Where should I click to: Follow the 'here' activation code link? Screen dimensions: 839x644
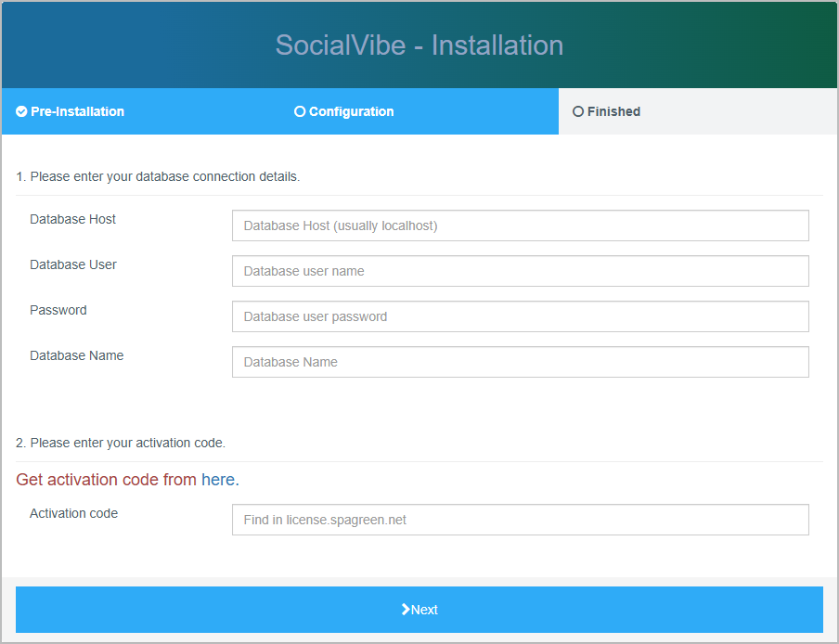pyautogui.click(x=218, y=479)
